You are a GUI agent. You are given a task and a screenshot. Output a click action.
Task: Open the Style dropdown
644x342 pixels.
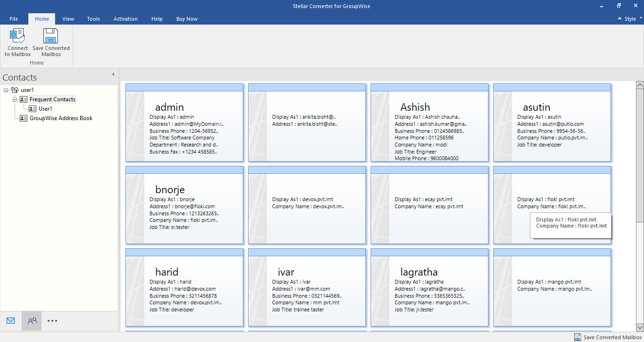633,19
